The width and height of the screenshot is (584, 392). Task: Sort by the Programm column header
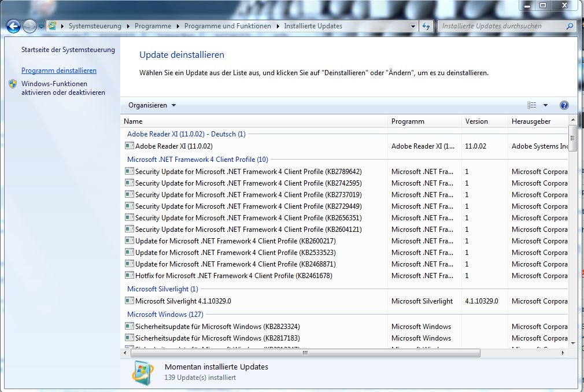(424, 121)
